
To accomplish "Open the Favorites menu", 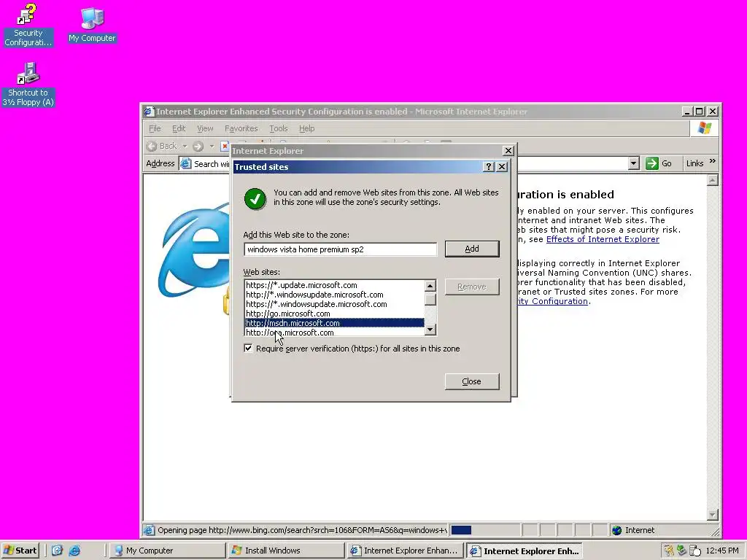I will pyautogui.click(x=241, y=128).
